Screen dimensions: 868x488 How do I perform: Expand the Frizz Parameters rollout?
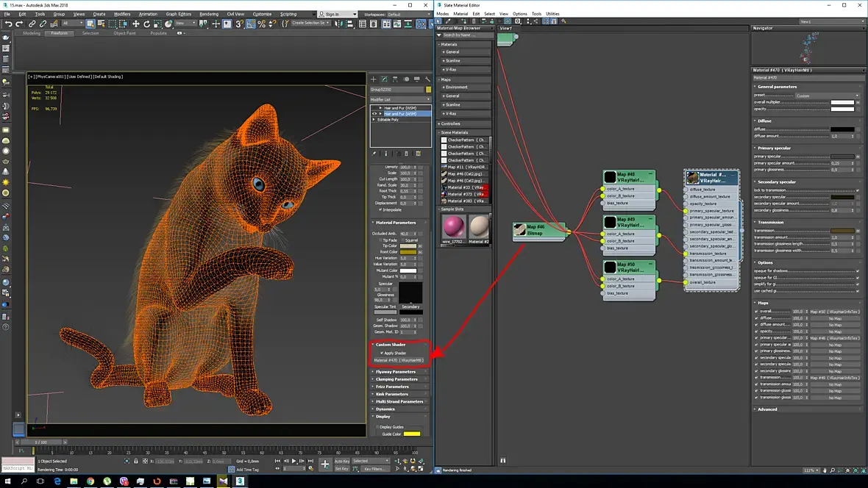coord(393,387)
